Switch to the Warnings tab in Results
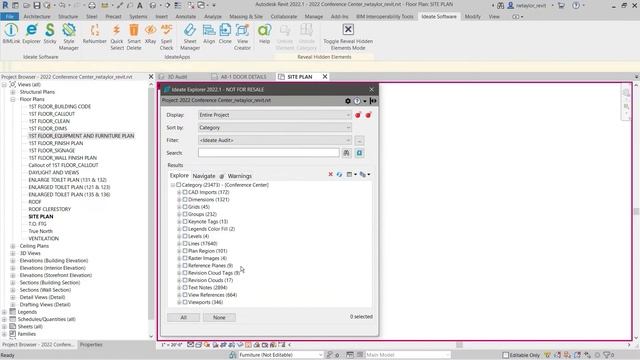This screenshot has height=360, width=640. 240,176
